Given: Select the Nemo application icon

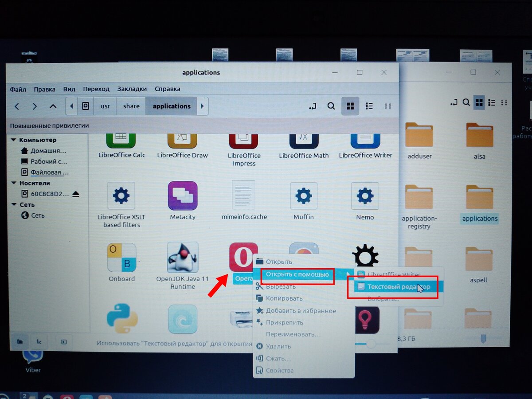Looking at the screenshot, I should [x=364, y=196].
